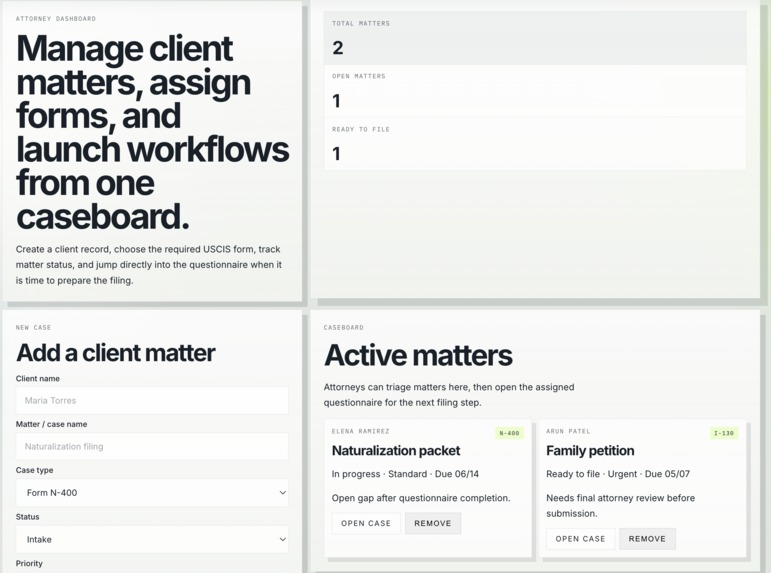Viewport: 771px width, 573px height.
Task: Expand the Status dropdown set to Intake
Action: [152, 540]
